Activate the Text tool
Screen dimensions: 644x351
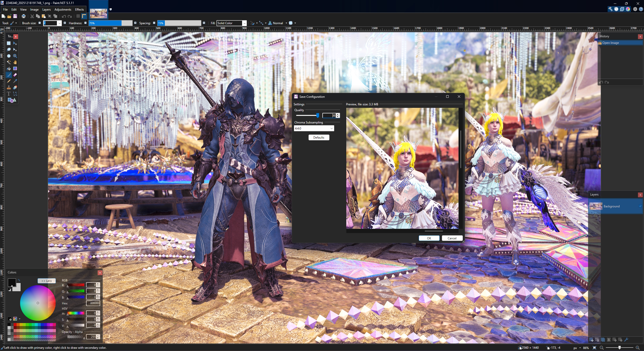pyautogui.click(x=9, y=94)
